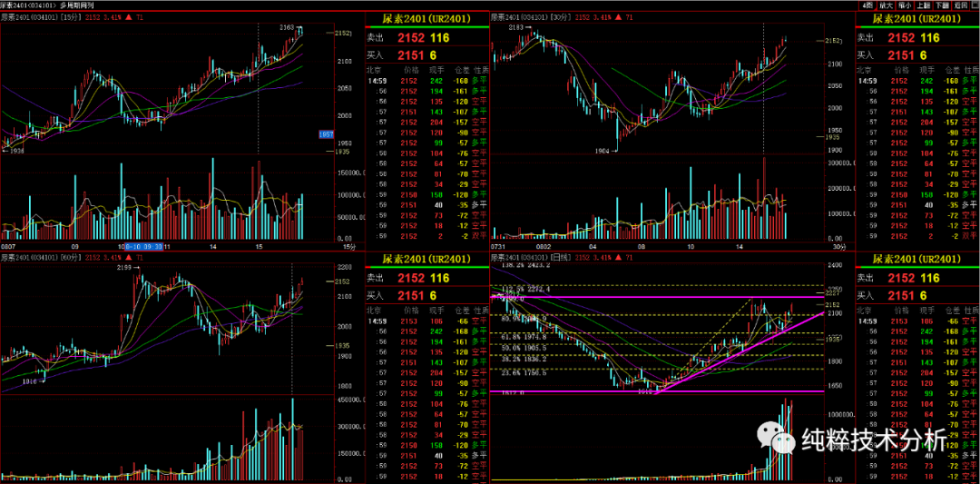Image resolution: width=980 pixels, height=484 pixels.
Task: Click the 0807 date label under 15分 chart
Action: pyautogui.click(x=7, y=246)
